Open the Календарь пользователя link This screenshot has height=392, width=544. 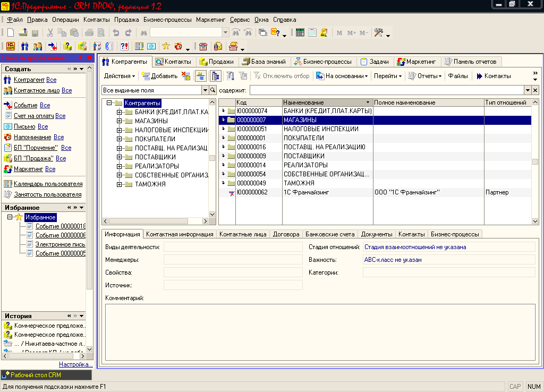48,184
